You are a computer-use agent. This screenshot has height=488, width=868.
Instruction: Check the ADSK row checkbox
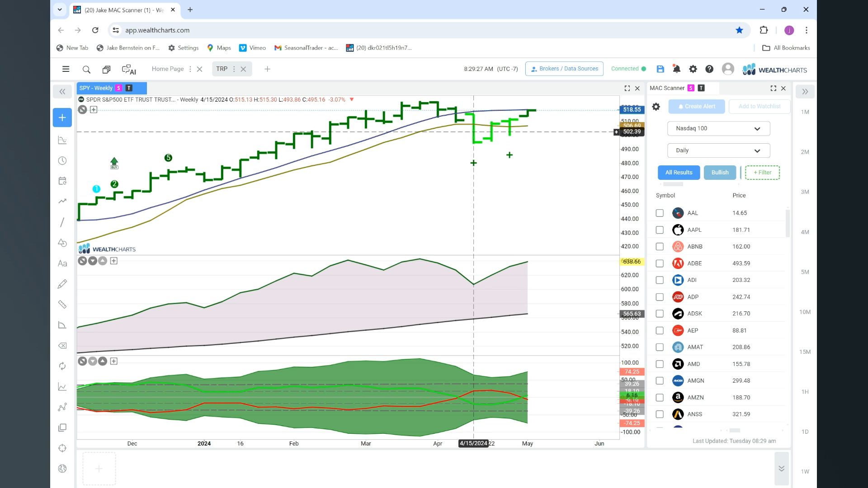click(660, 314)
